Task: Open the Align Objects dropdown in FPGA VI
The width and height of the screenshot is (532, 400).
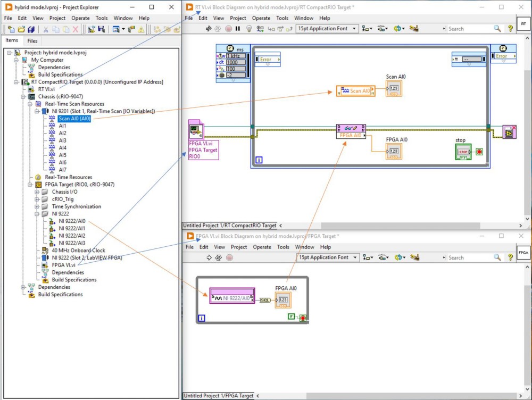Action: (x=368, y=257)
